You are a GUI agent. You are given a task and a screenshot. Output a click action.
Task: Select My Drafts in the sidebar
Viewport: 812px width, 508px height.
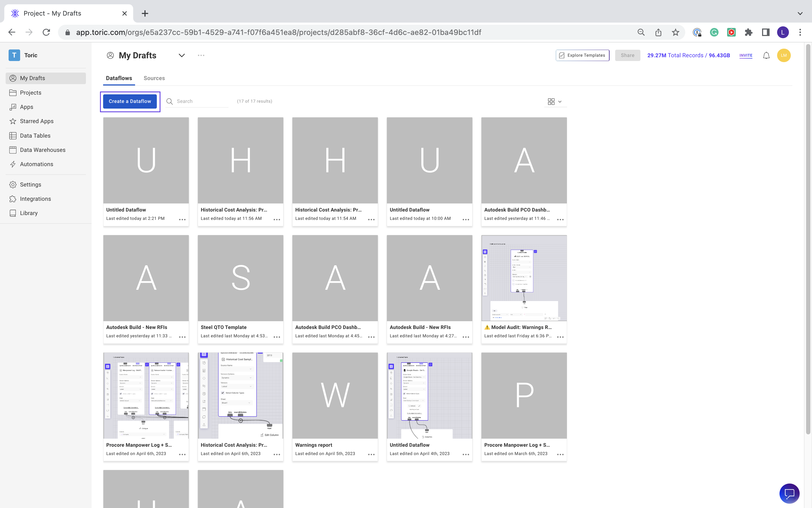point(46,78)
